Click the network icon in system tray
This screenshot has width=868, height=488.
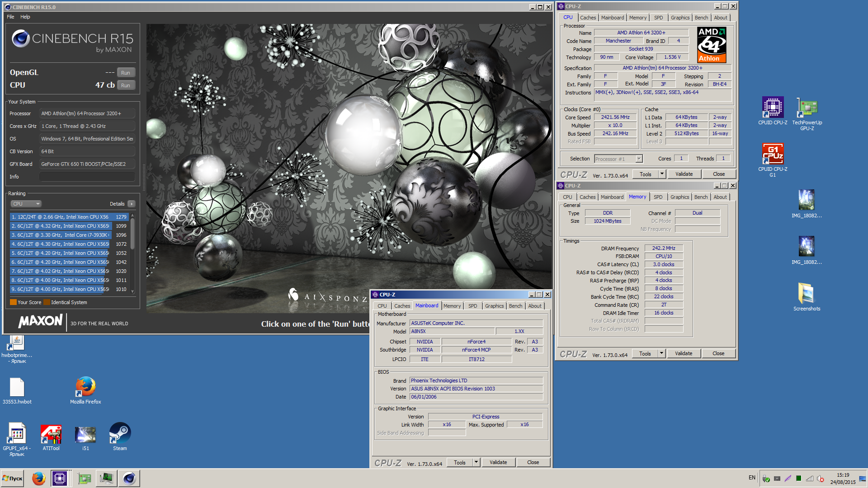click(x=810, y=479)
